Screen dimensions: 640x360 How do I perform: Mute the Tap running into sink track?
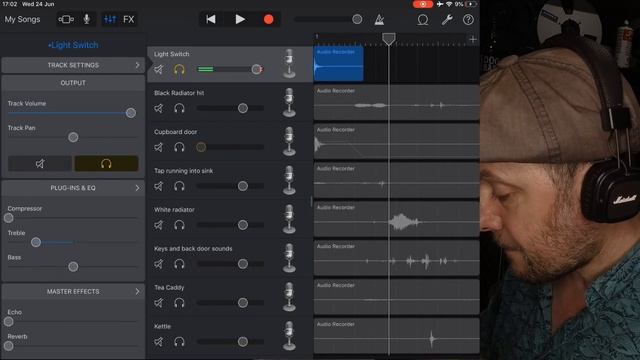pyautogui.click(x=159, y=186)
